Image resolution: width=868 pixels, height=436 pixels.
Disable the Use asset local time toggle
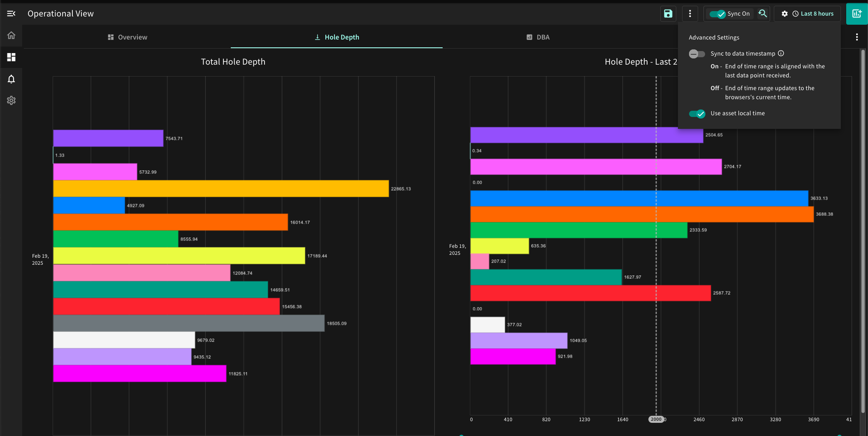click(x=697, y=114)
